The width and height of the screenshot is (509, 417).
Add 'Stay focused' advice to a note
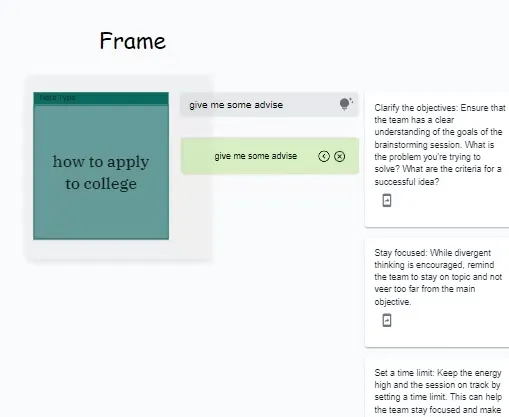[387, 321]
